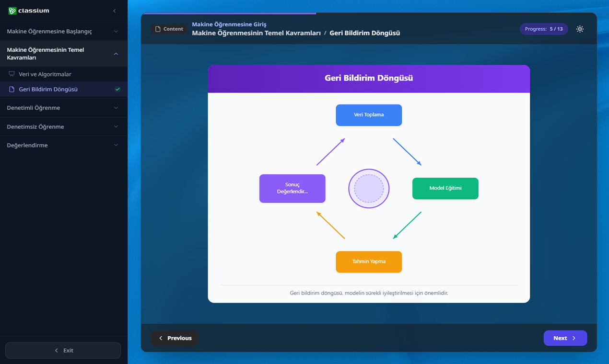Click the Geri Bildirim Döngüsü card heading
609x364 pixels.
[x=369, y=78]
